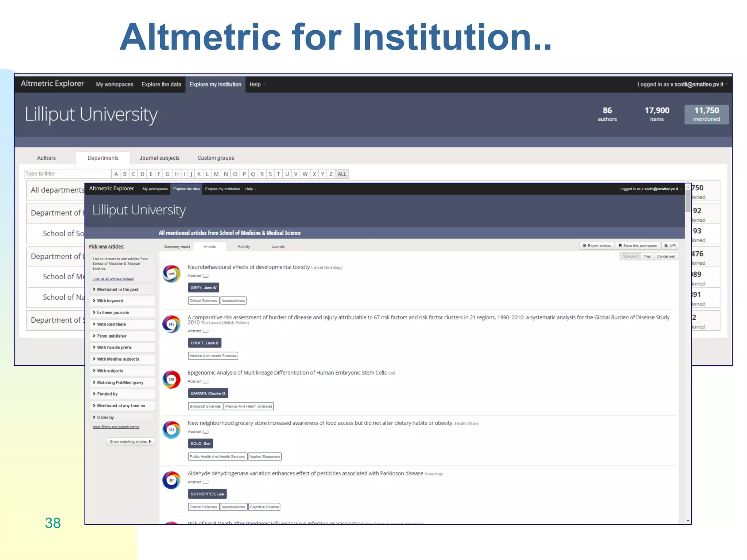Viewport: 747px width, 560px height.
Task: Click Altmetric Explorer logo in back window
Action: coord(52,83)
